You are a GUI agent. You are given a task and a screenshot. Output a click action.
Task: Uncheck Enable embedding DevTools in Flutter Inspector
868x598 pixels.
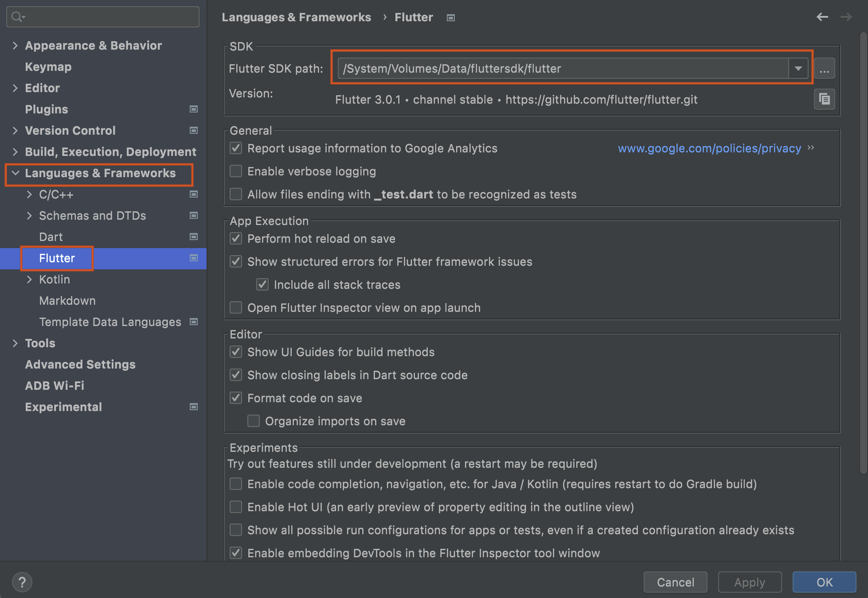[236, 553]
